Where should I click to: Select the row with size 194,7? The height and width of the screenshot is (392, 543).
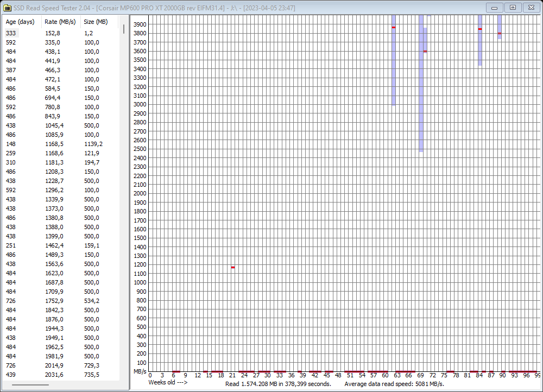[x=61, y=162]
